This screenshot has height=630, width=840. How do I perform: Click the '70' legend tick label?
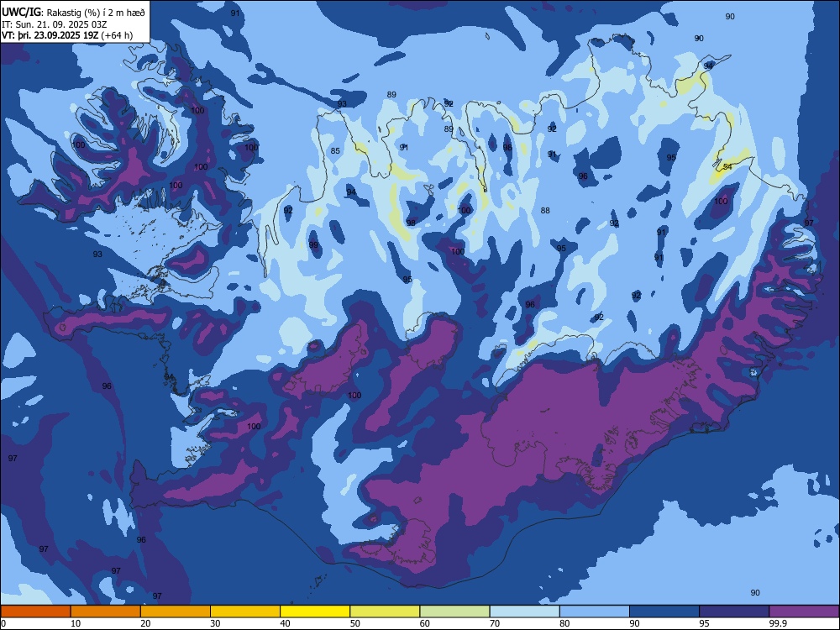[495, 623]
